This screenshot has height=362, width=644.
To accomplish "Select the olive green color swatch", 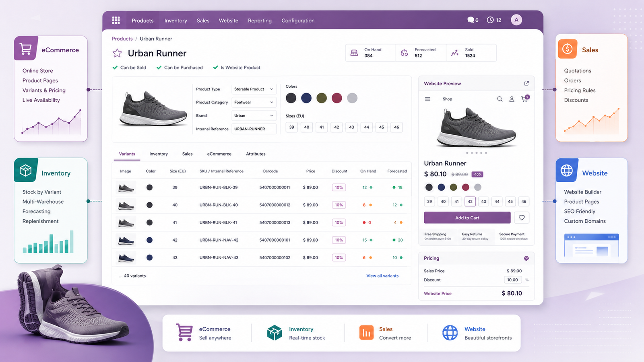I will pos(322,98).
